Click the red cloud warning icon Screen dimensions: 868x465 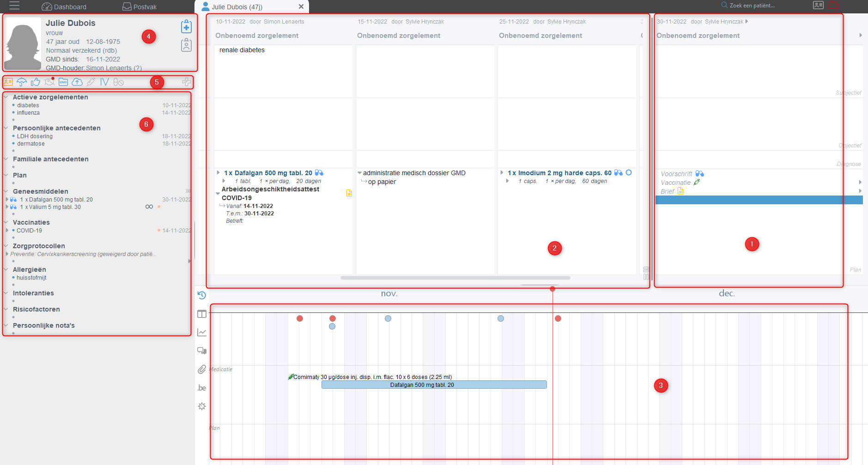(x=833, y=6)
